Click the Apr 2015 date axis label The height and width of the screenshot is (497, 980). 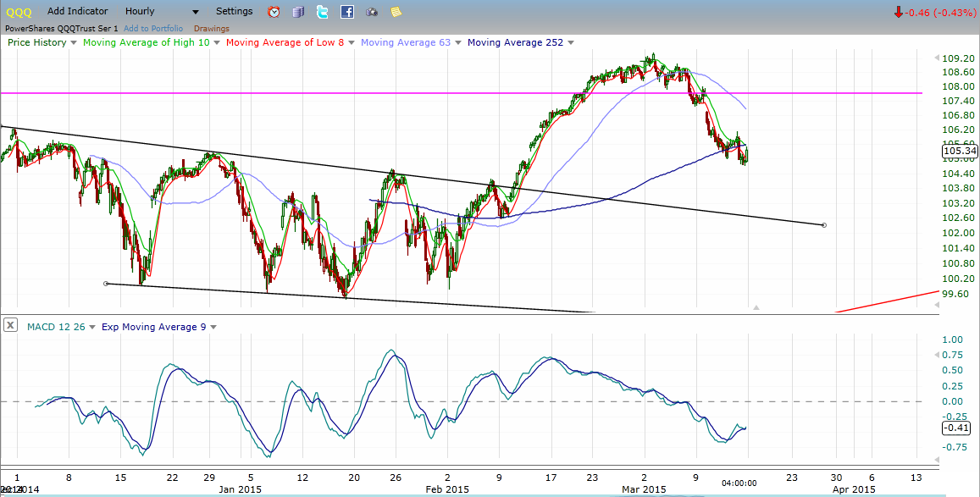click(x=855, y=489)
